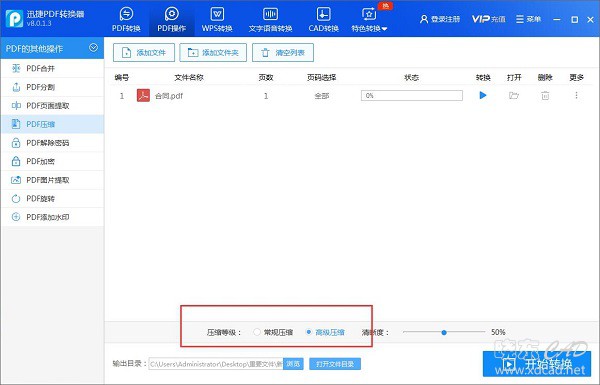Select 常规压缩 radio option

(273, 332)
